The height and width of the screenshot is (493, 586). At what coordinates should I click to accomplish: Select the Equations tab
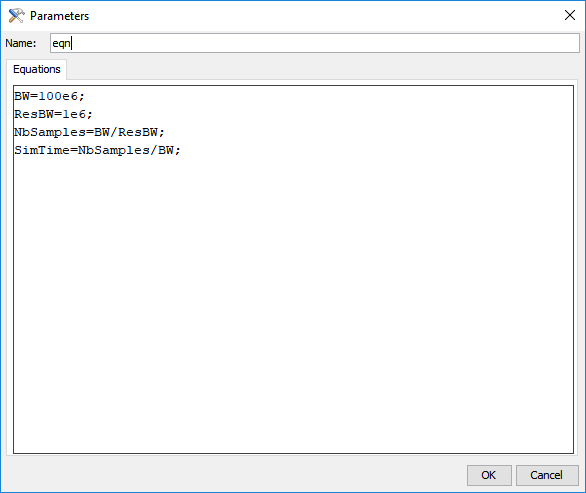[x=37, y=69]
